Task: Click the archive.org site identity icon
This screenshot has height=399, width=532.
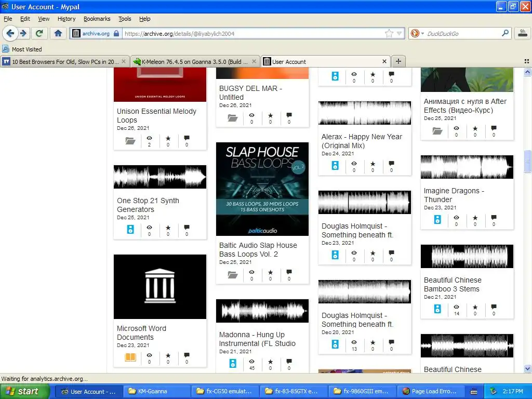Action: [76, 33]
